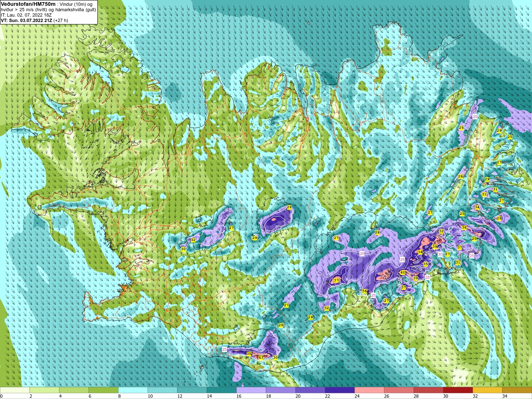The image size is (532, 399).
Task: Select the legend tick label 8
Action: click(119, 396)
